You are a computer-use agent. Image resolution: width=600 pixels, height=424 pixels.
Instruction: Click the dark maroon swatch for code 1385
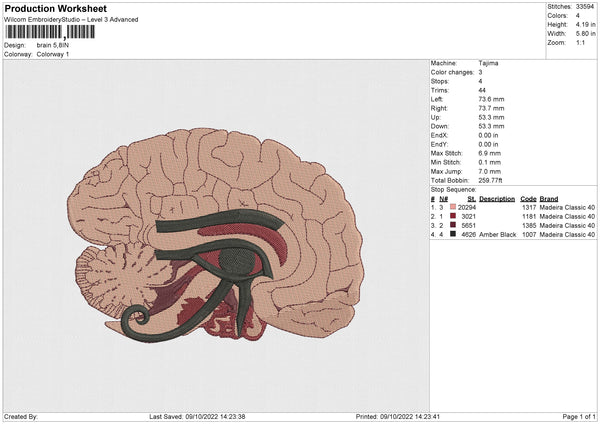453,225
